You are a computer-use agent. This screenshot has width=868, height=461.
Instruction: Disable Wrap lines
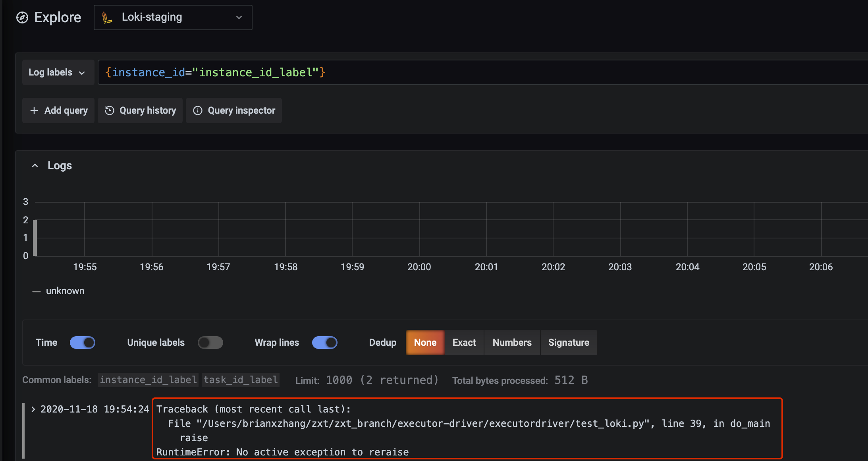(x=325, y=342)
